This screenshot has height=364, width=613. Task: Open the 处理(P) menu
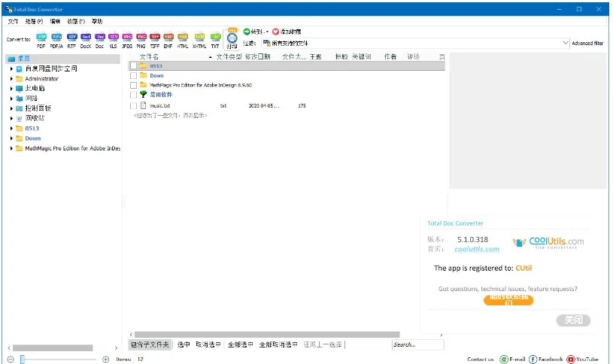34,21
